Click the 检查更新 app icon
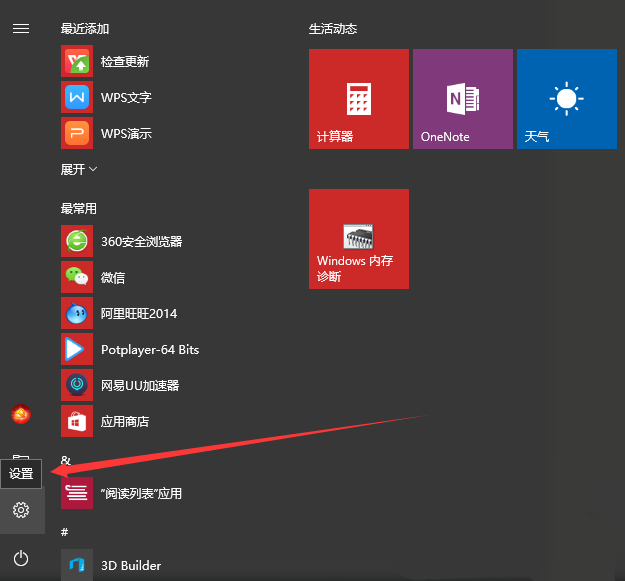Viewport: 625px width, 581px height. (77, 61)
